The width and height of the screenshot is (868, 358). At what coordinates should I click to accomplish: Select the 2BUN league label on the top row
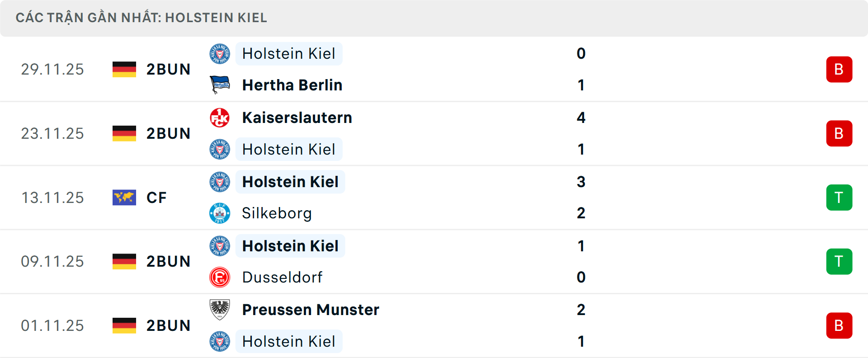[169, 69]
